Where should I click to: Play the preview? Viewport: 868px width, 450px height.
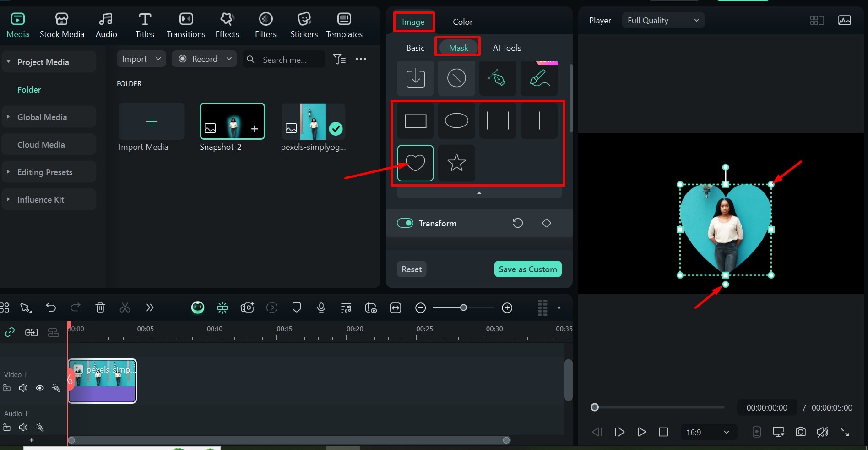click(x=641, y=432)
